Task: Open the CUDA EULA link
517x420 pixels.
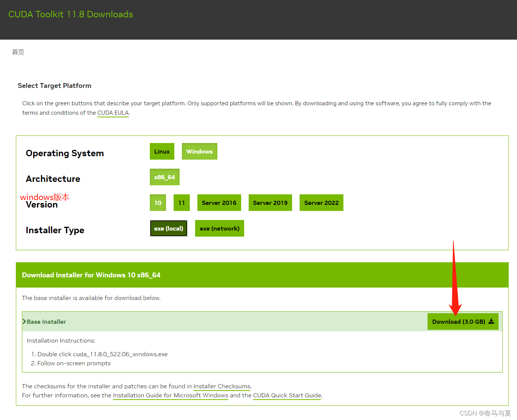Action: tap(113, 113)
